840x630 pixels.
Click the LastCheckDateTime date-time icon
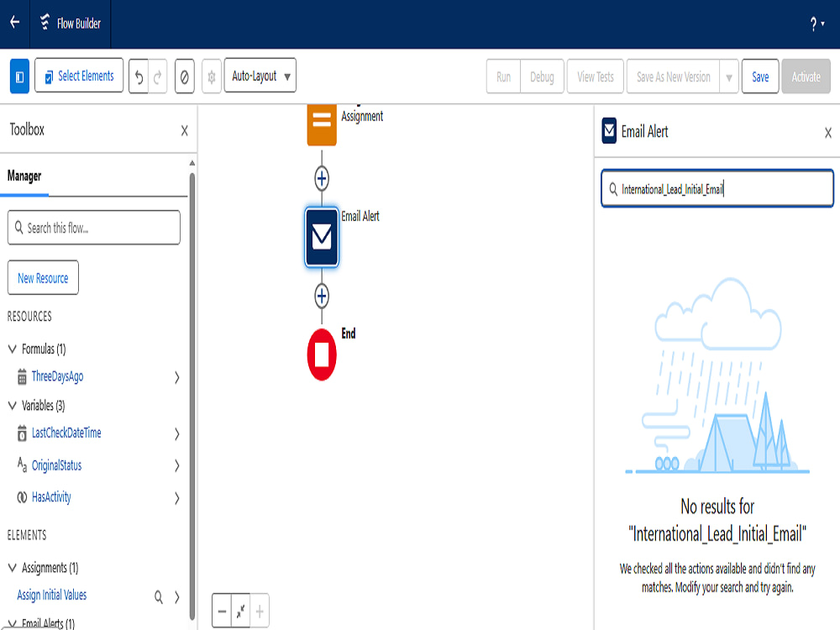22,433
